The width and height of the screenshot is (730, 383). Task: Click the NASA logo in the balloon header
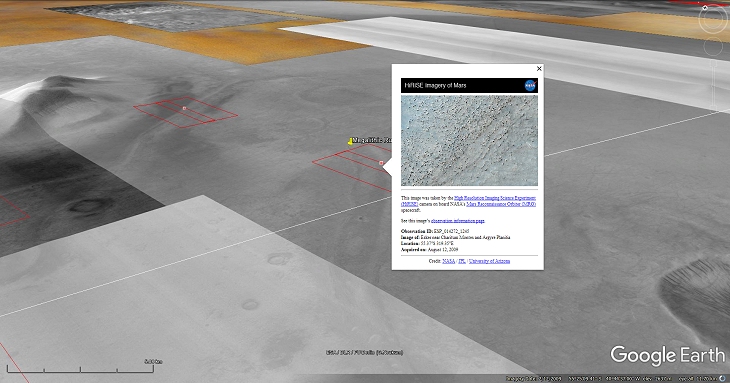click(530, 86)
